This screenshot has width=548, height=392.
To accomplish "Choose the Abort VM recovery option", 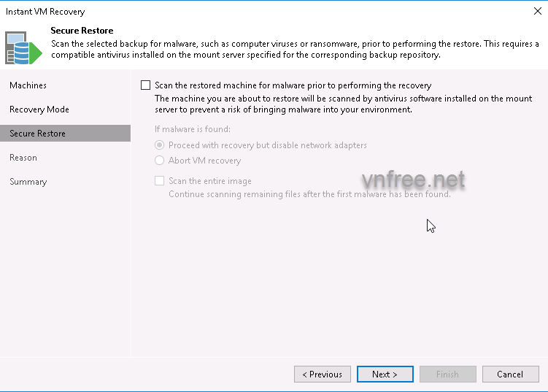I will (x=160, y=161).
